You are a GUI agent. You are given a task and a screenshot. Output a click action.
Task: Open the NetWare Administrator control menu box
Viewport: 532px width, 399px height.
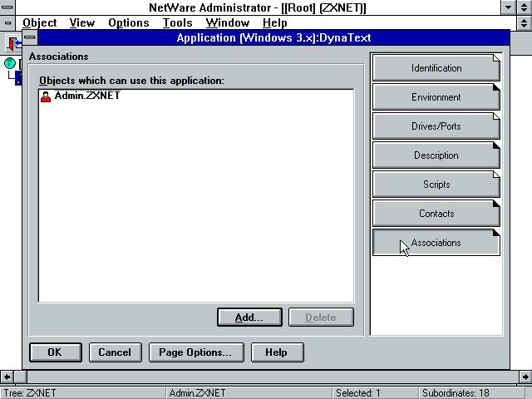[7, 7]
